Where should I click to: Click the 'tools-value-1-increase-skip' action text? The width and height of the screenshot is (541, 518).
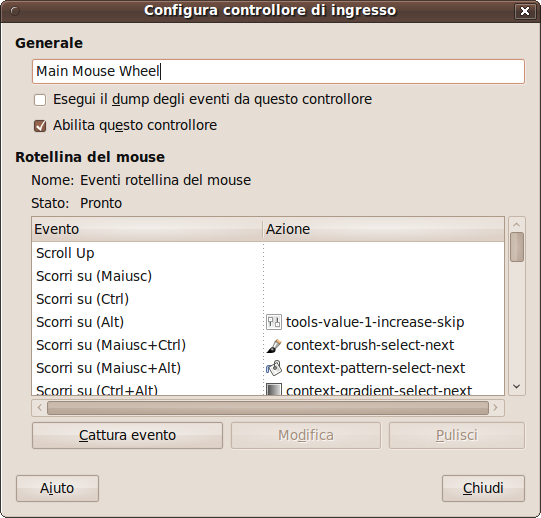point(375,322)
